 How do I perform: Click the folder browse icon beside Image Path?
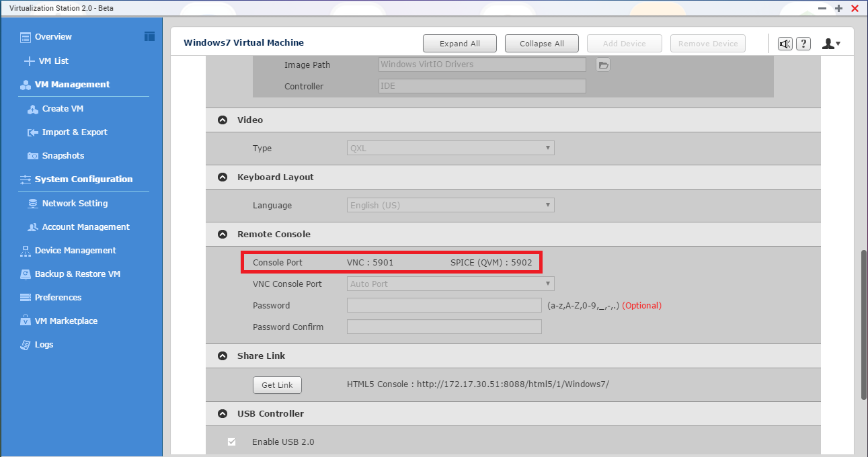[x=603, y=65]
